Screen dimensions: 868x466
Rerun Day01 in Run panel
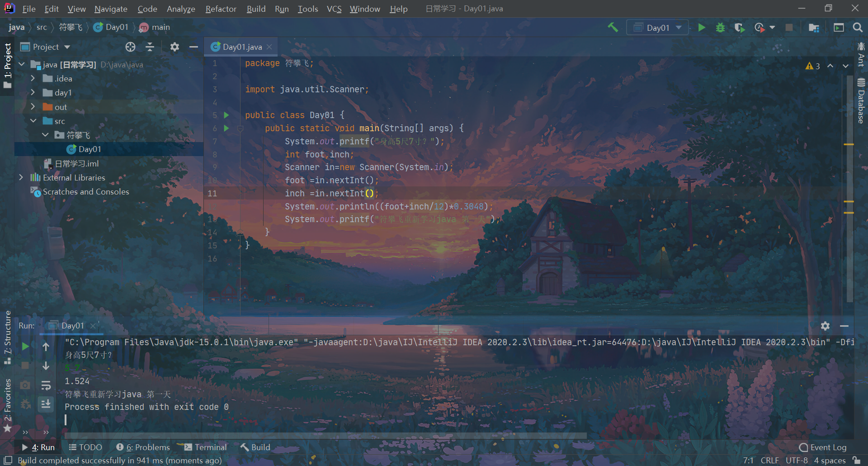pyautogui.click(x=25, y=347)
